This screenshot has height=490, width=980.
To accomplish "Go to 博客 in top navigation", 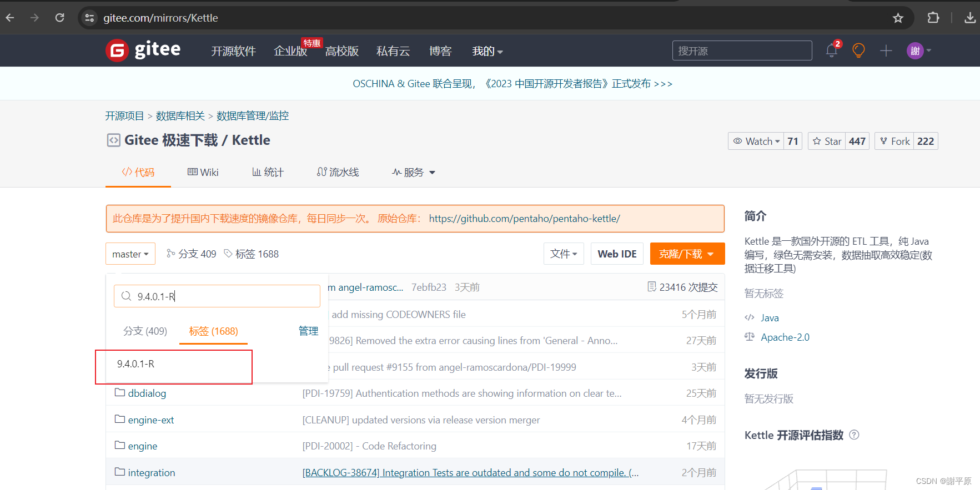I will 440,51.
